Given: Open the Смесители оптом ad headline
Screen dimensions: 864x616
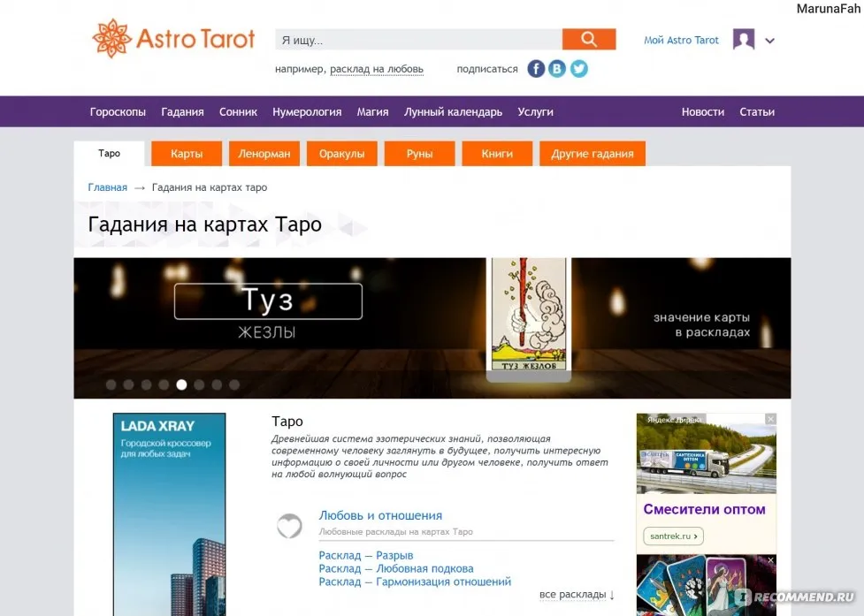Looking at the screenshot, I should click(x=704, y=509).
